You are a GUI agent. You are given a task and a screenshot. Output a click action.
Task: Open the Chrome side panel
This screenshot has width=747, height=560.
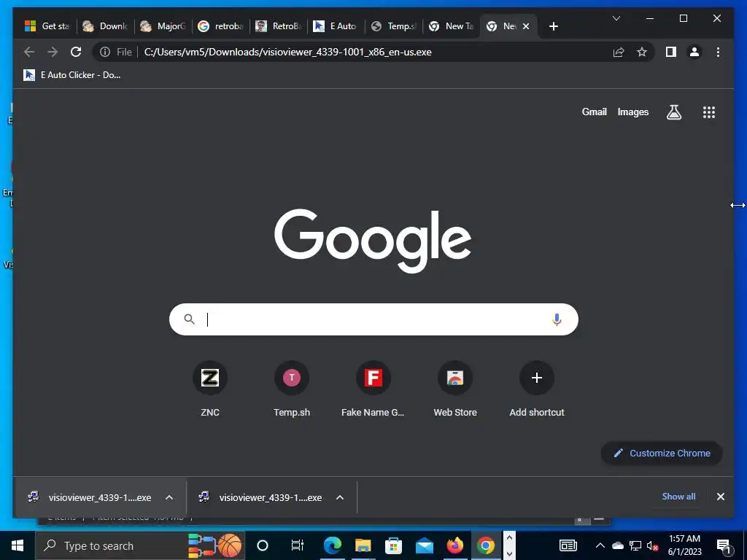(x=671, y=52)
